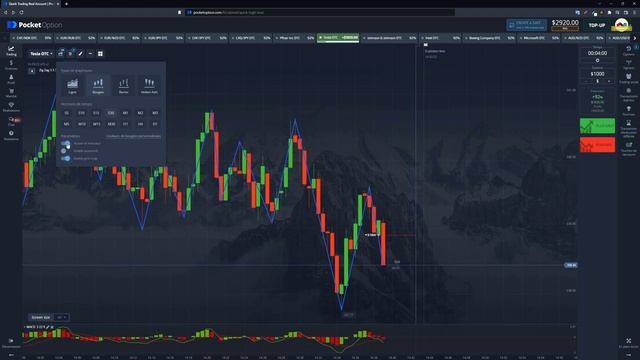Viewport: 640px width, 360px height.
Task: Select the S5 timeframe
Action: (67, 113)
